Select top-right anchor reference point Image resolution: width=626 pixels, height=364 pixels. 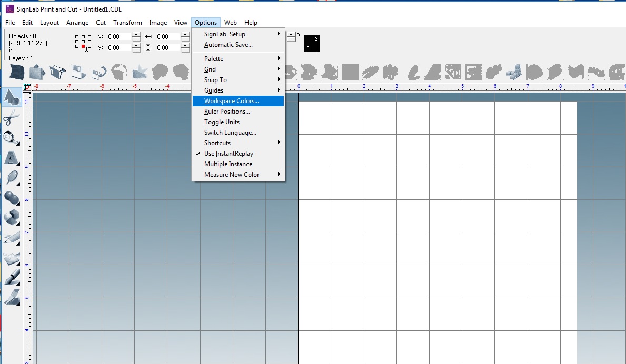coord(89,37)
